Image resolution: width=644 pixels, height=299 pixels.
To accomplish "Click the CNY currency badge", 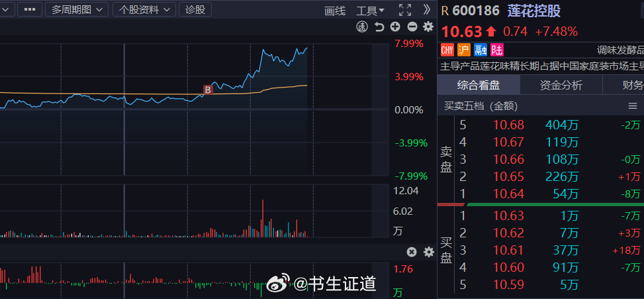I will click(x=447, y=50).
